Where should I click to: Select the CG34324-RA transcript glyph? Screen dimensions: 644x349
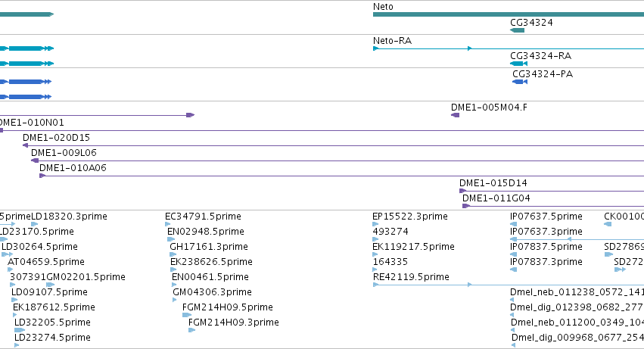518,64
